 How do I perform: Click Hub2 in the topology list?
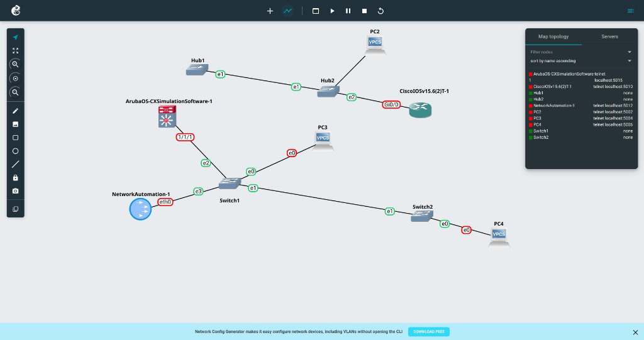click(x=538, y=99)
